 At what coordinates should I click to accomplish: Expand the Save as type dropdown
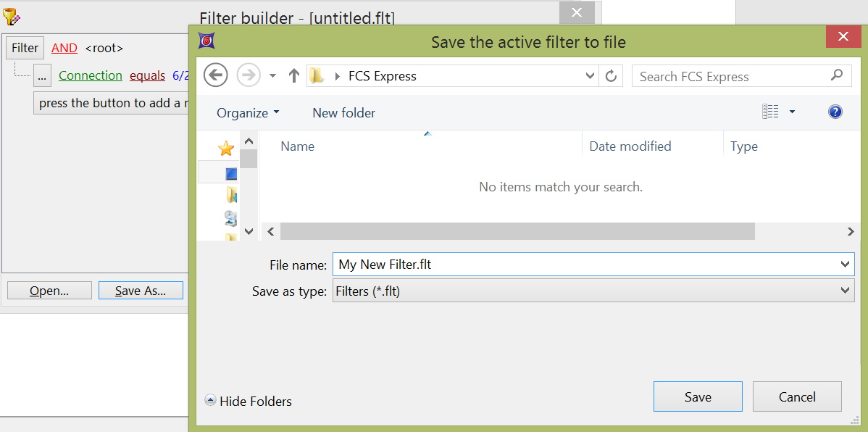[845, 291]
